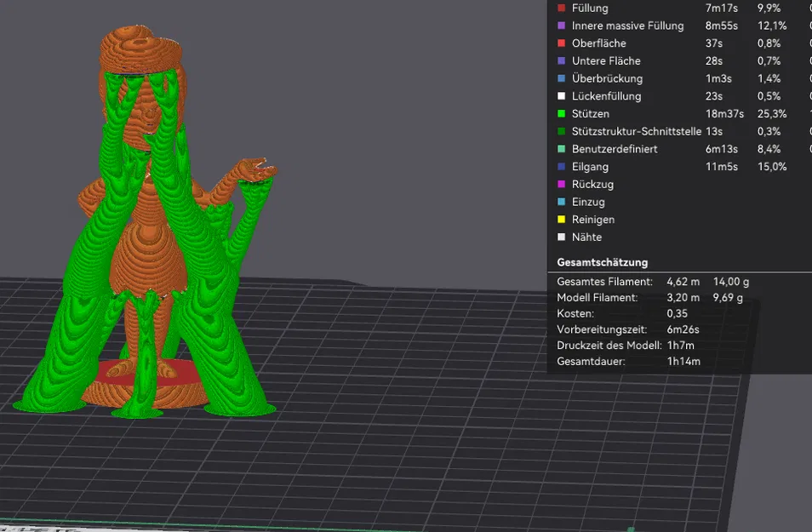Toggle the Oberfläche legend entry
The image size is (812, 532).
click(x=596, y=43)
